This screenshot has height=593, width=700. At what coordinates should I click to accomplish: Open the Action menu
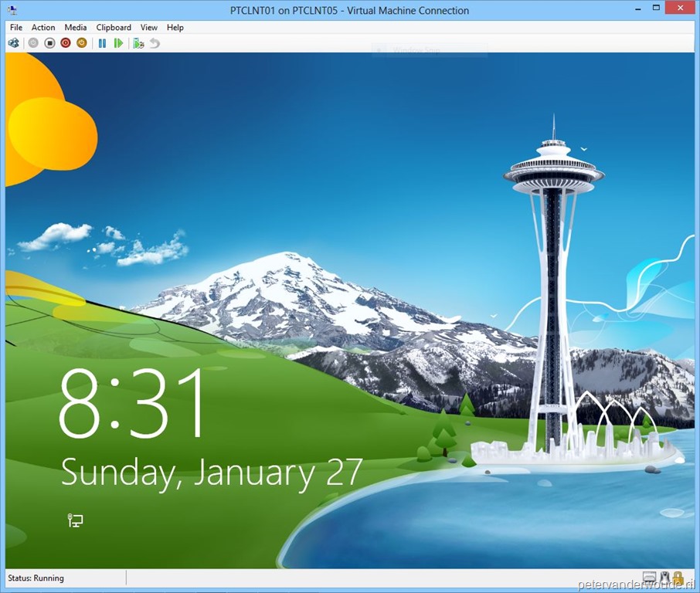[43, 27]
